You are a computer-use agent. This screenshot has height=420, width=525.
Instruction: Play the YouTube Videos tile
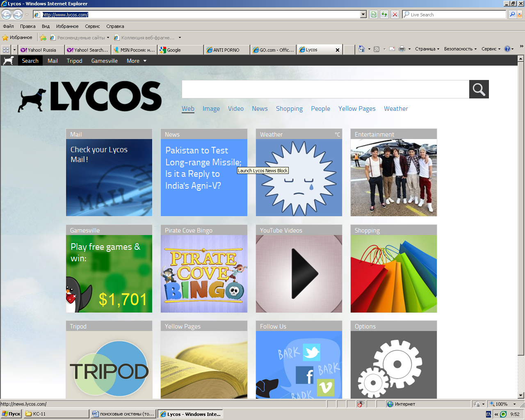299,274
